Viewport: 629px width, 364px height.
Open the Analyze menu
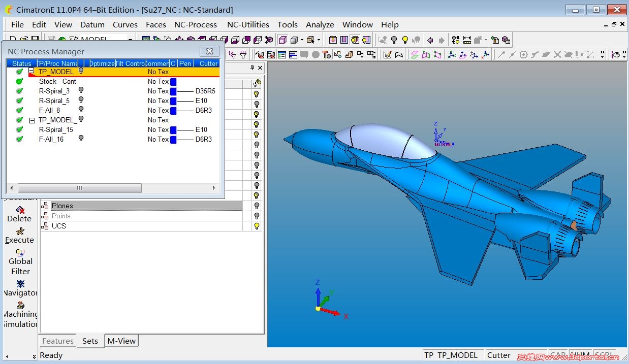tap(320, 24)
